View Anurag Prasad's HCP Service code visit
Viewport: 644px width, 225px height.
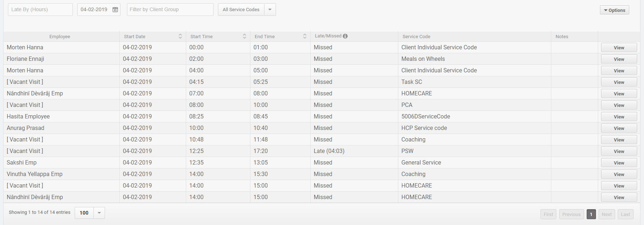[x=619, y=129]
